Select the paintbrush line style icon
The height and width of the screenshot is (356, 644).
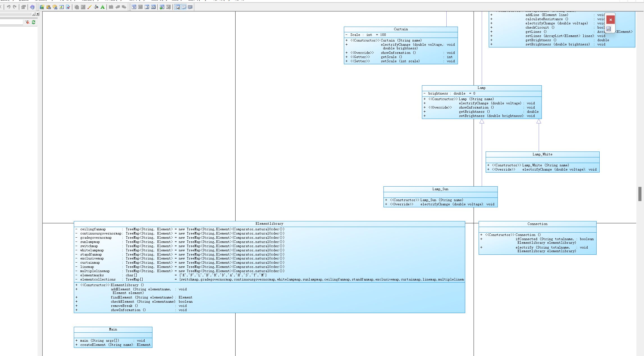[x=90, y=7]
